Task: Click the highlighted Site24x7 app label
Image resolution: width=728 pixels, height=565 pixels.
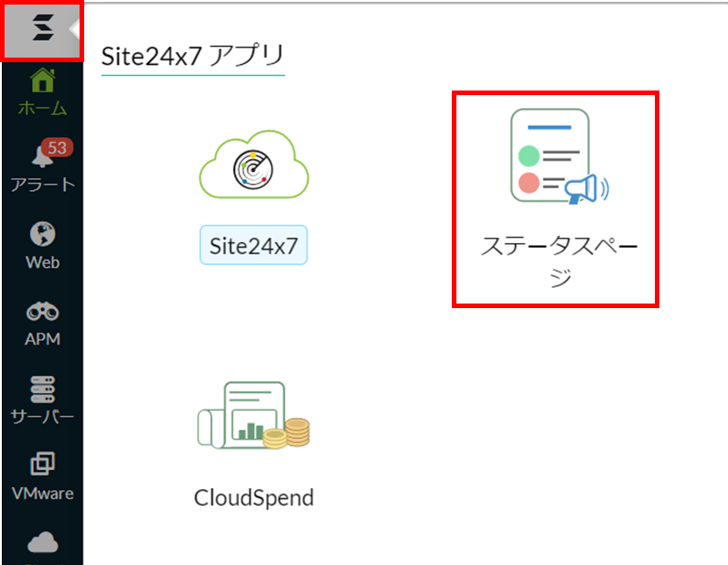Action: point(253,245)
